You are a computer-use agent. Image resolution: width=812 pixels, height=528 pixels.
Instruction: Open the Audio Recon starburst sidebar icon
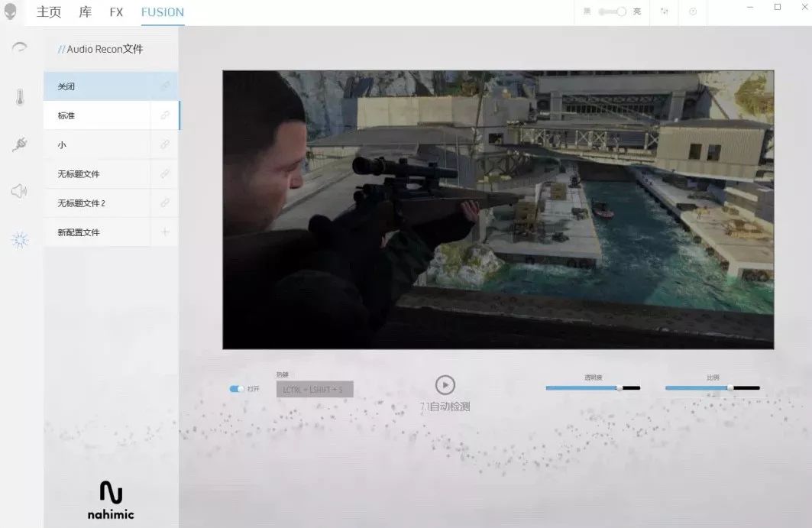[x=20, y=240]
